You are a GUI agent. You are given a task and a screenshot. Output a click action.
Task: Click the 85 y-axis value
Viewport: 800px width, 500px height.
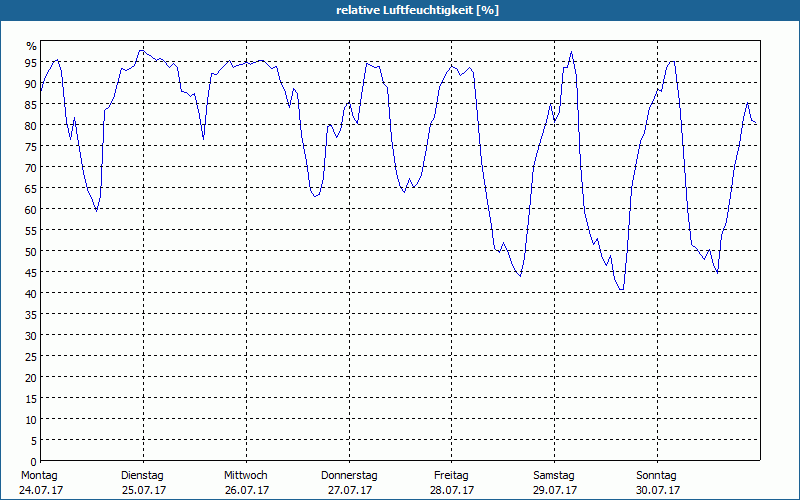(x=32, y=105)
